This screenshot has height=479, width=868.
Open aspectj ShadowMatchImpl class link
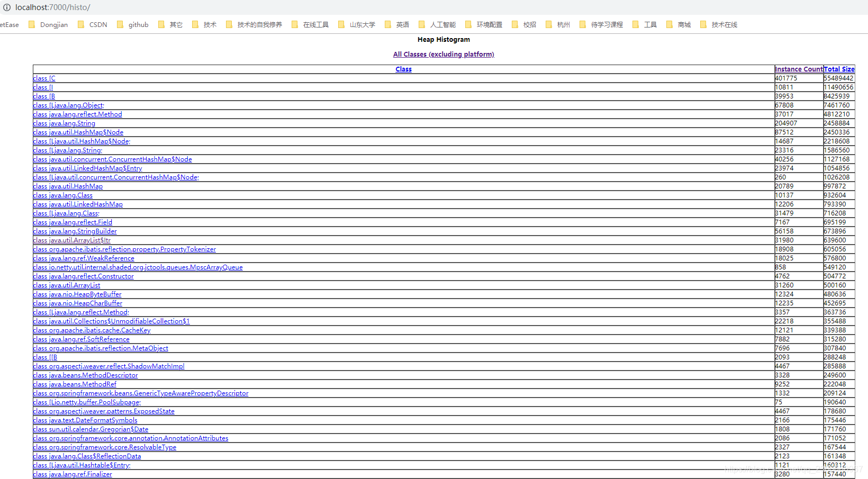point(108,366)
